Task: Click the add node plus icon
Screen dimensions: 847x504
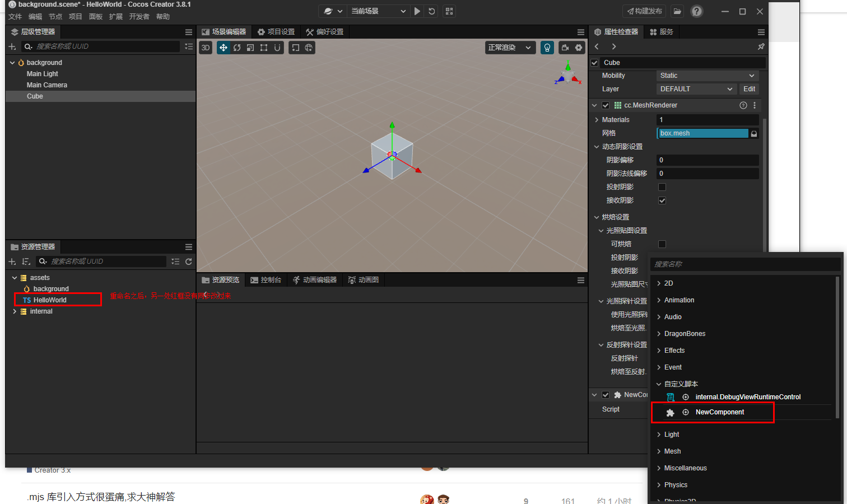Action: [x=12, y=46]
